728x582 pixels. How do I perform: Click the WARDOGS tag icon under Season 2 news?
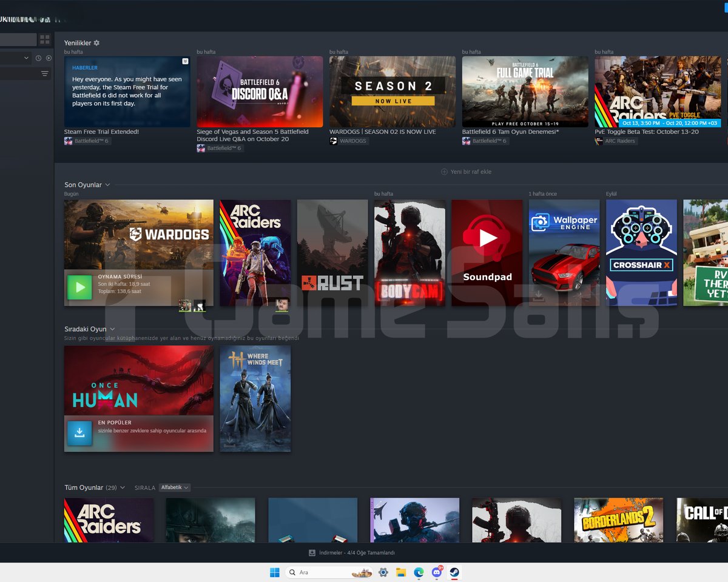[334, 141]
